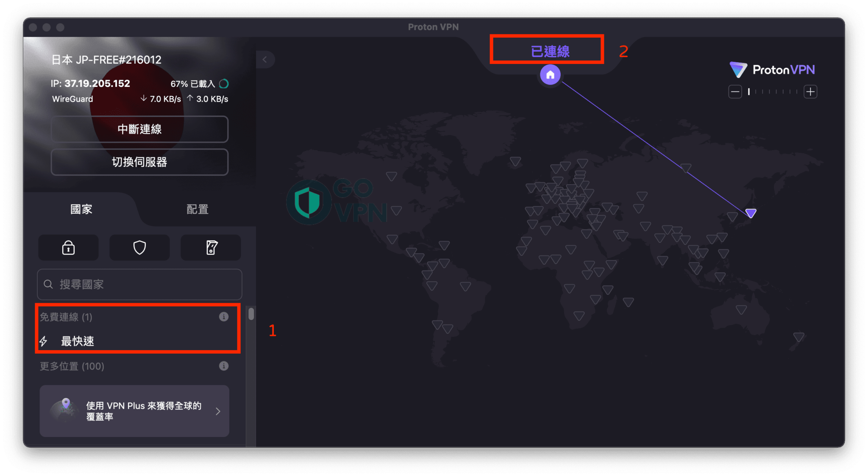Image resolution: width=868 pixels, height=476 pixels.
Task: Toggle the Kill Switch icon
Action: 211,248
